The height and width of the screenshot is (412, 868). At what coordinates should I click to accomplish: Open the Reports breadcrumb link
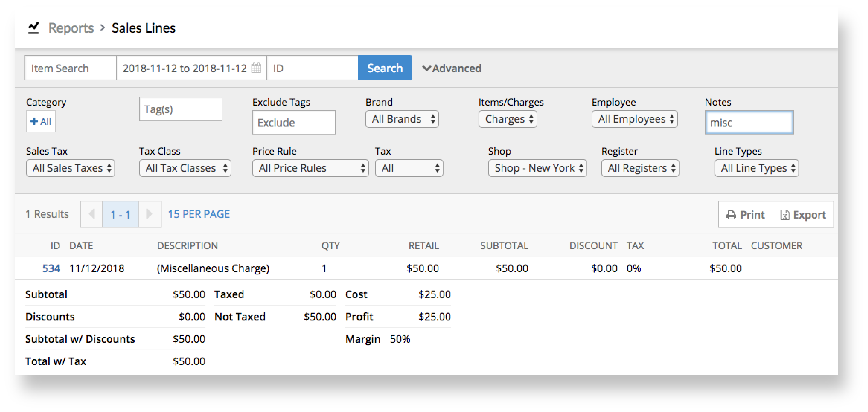71,28
